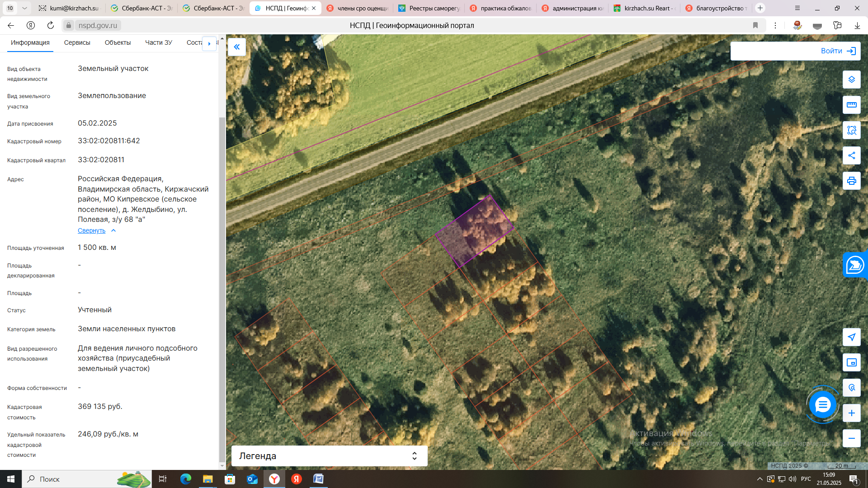Toggle the overview map window icon

[x=851, y=362]
